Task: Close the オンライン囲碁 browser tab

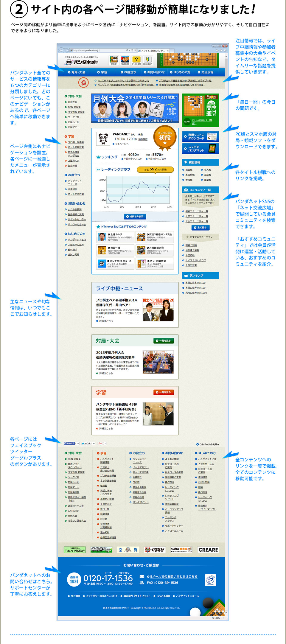Action: pyautogui.click(x=168, y=50)
